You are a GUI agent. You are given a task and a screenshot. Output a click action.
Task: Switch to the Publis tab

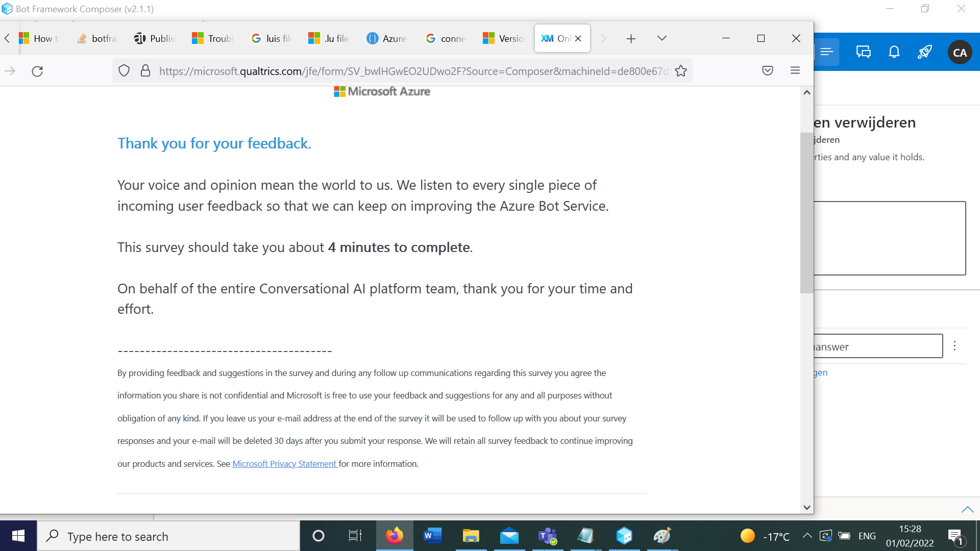(155, 39)
